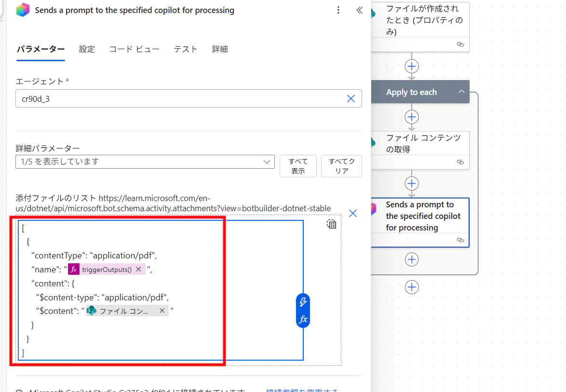This screenshot has height=392, width=566.
Task: Add a step below the Apply to each loop
Action: click(x=412, y=287)
